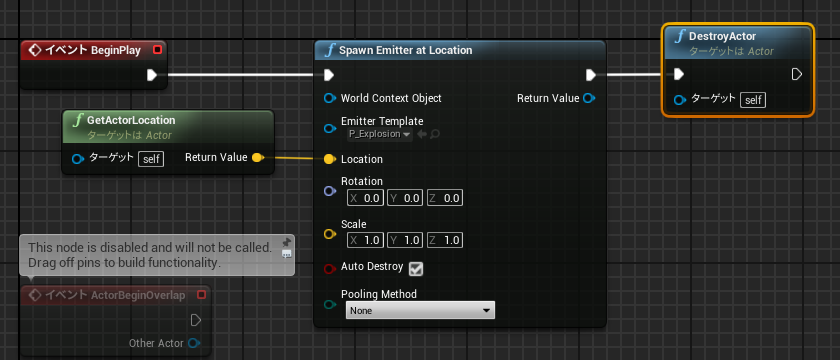The height and width of the screenshot is (360, 840).
Task: Click Emitter Template input pin
Action: [330, 128]
